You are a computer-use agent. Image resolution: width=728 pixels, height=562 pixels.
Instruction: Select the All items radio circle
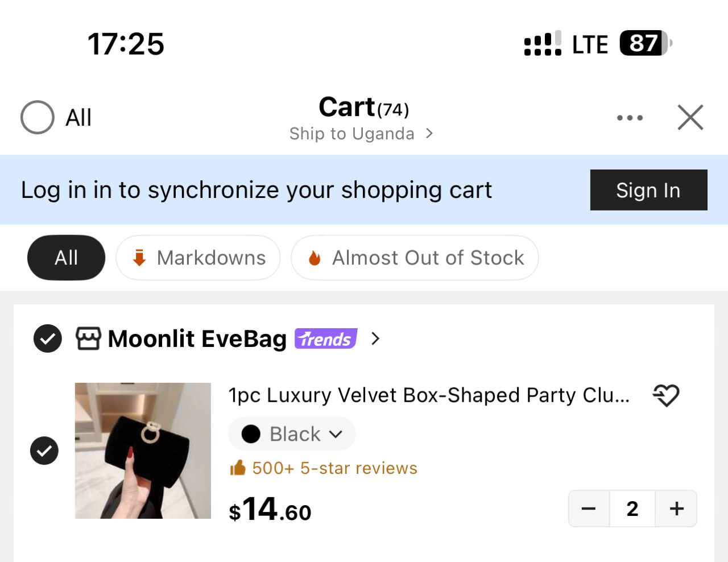point(38,117)
